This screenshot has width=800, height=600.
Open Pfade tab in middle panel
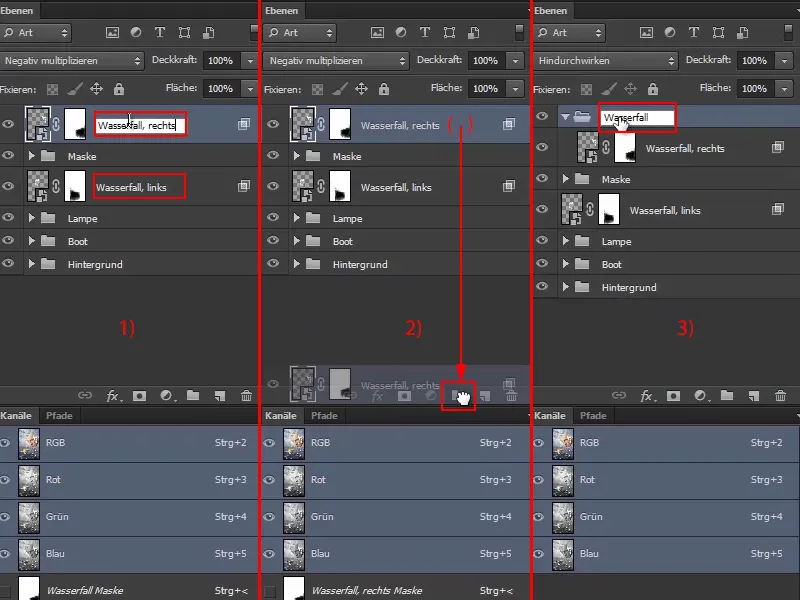[324, 415]
